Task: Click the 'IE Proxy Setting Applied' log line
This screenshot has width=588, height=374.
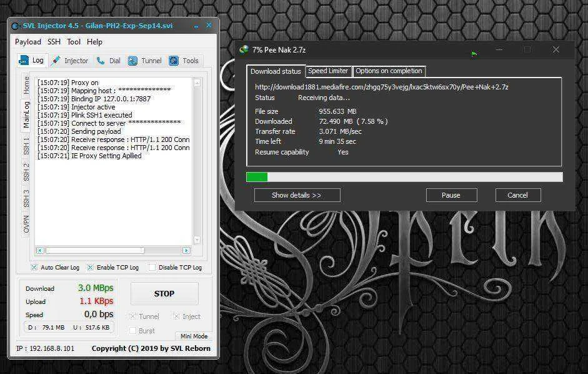Action: [x=89, y=156]
